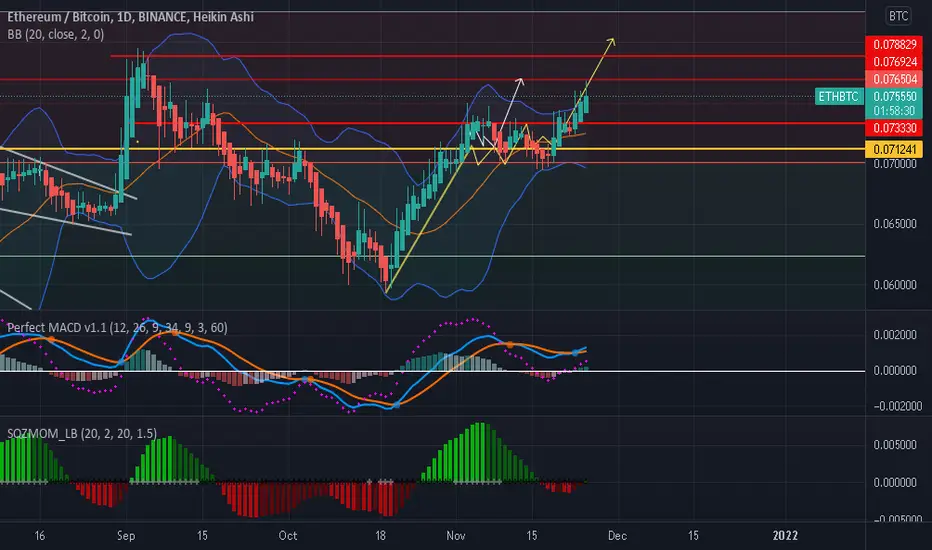The height and width of the screenshot is (550, 932).
Task: Click the blue dot on the October MACD bottom
Action: [x=396, y=405]
